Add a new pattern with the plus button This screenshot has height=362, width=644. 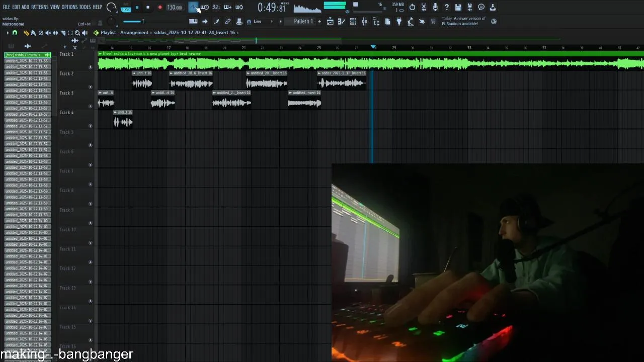coord(319,22)
